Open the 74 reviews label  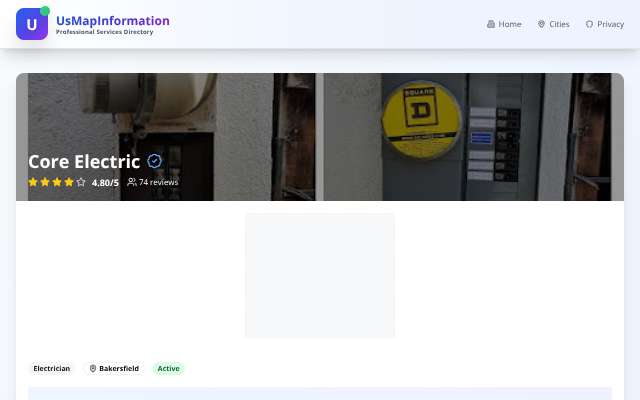point(158,182)
